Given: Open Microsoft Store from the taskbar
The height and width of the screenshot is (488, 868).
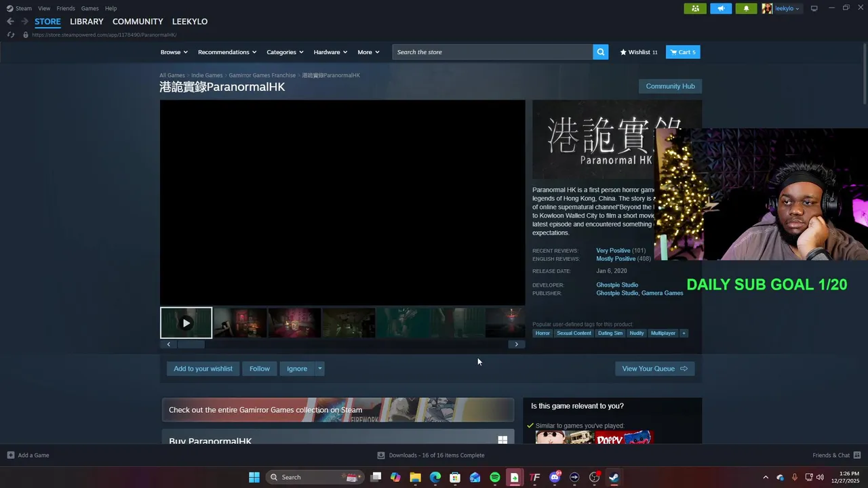Looking at the screenshot, I should tap(455, 477).
